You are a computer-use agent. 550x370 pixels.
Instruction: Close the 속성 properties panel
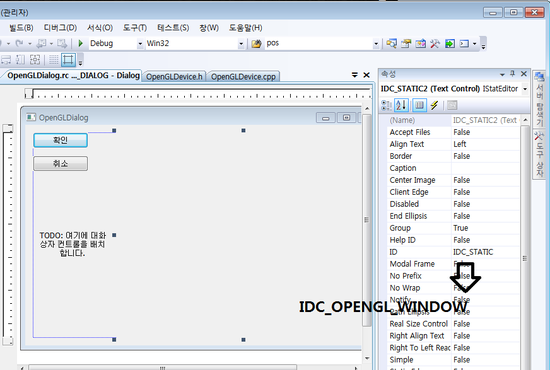click(x=524, y=74)
